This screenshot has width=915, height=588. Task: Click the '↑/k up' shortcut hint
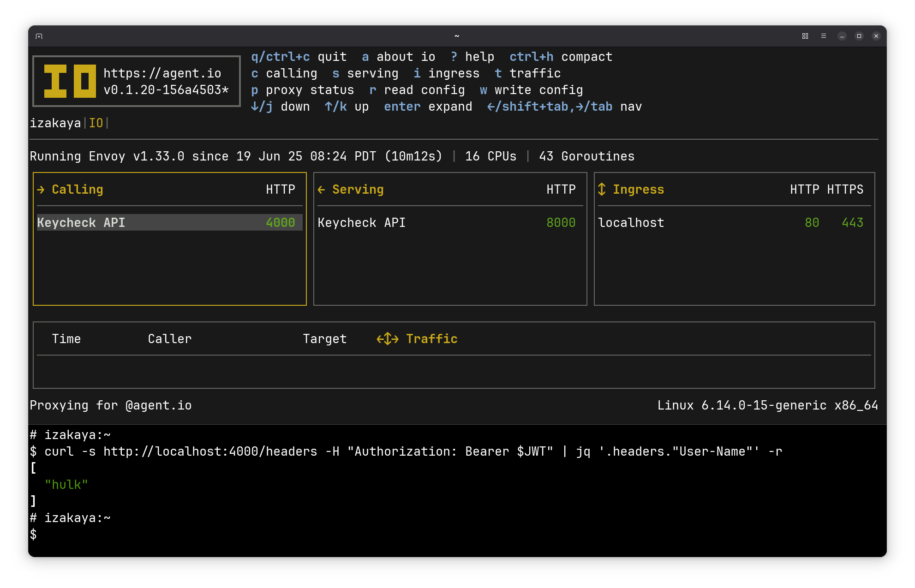pos(347,107)
